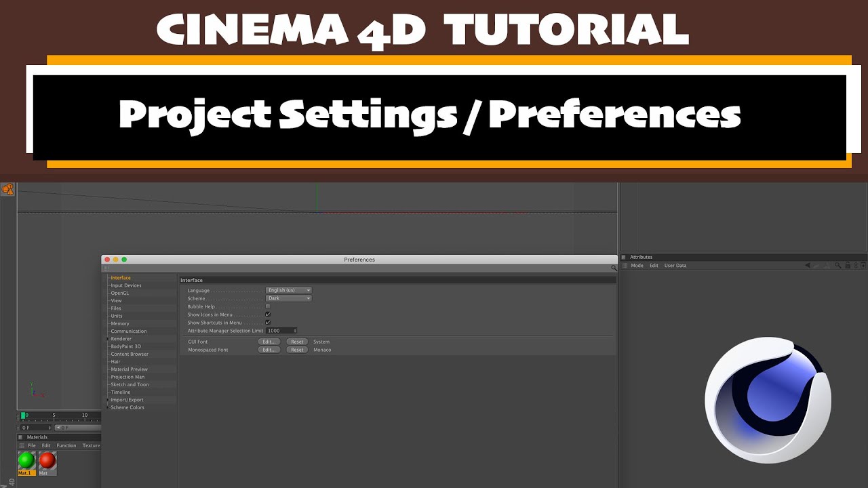Viewport: 868px width, 488px height.
Task: Open the Edit menu in Materials panel
Action: pyautogui.click(x=46, y=445)
